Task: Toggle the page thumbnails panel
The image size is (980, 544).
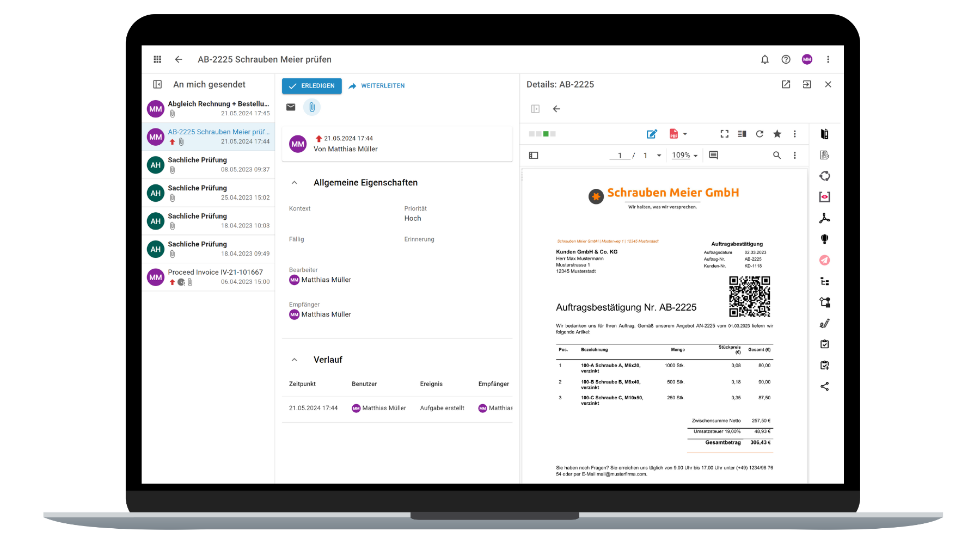Action: (534, 155)
